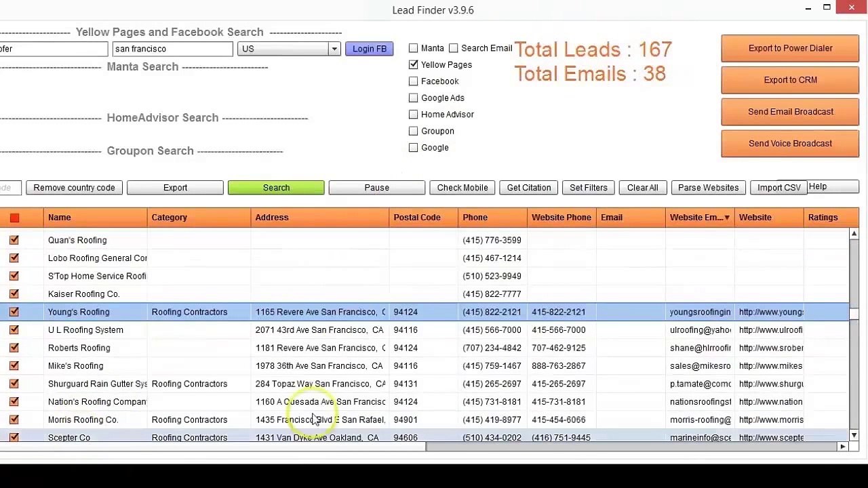This screenshot has width=868, height=488.
Task: Click the Export button
Action: pos(175,188)
